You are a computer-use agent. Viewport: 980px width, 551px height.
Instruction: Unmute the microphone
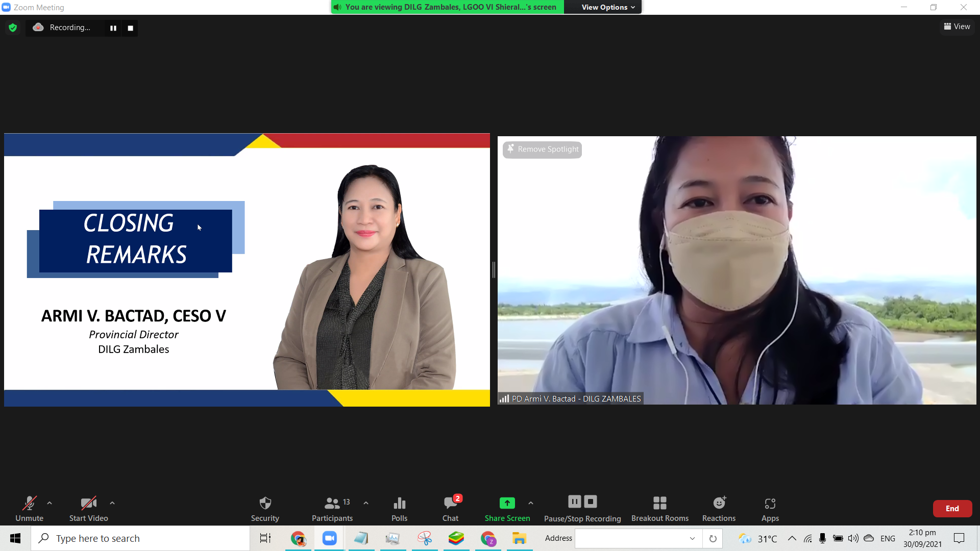29,509
